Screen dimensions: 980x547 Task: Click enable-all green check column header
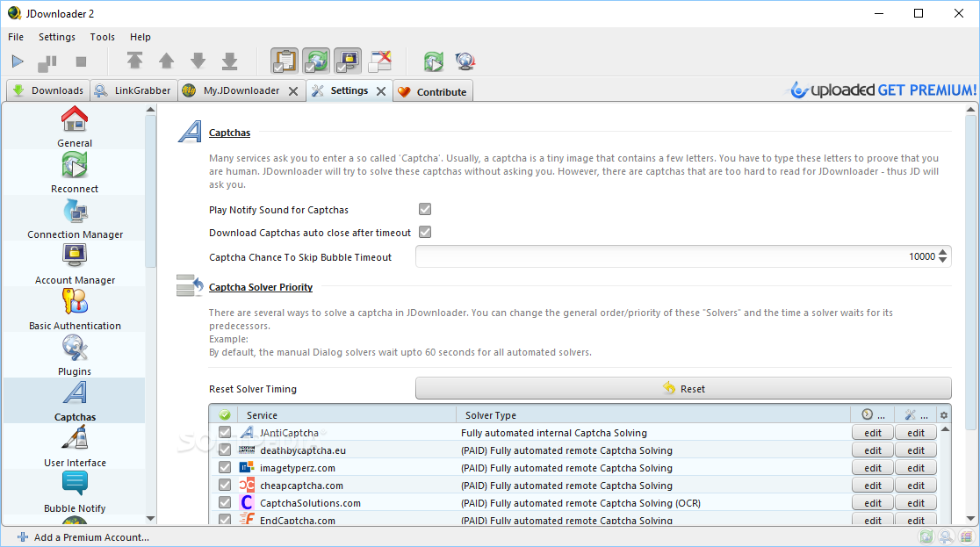coord(225,415)
